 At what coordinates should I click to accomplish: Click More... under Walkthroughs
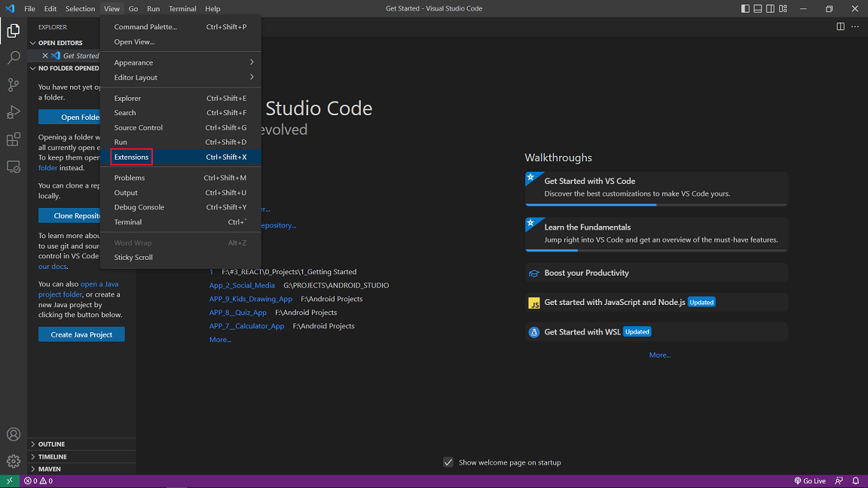(660, 355)
